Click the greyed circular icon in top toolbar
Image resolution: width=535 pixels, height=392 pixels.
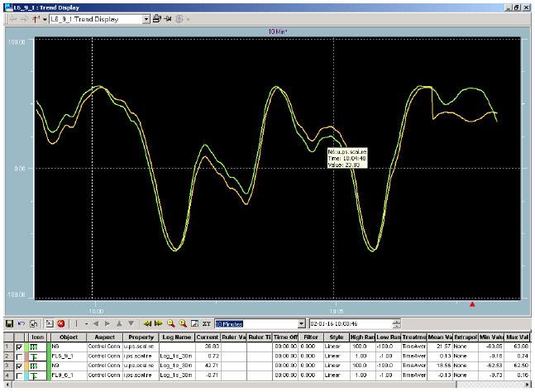tap(179, 19)
